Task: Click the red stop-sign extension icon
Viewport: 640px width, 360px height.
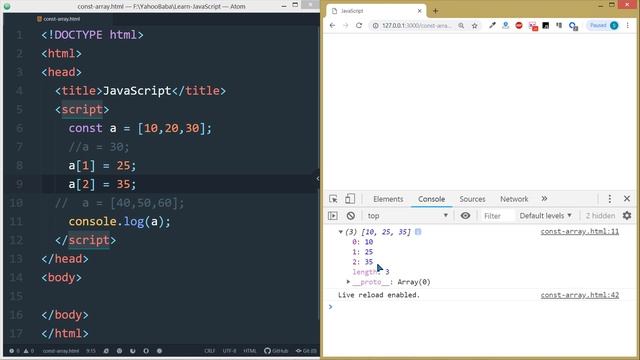Action: click(519, 25)
